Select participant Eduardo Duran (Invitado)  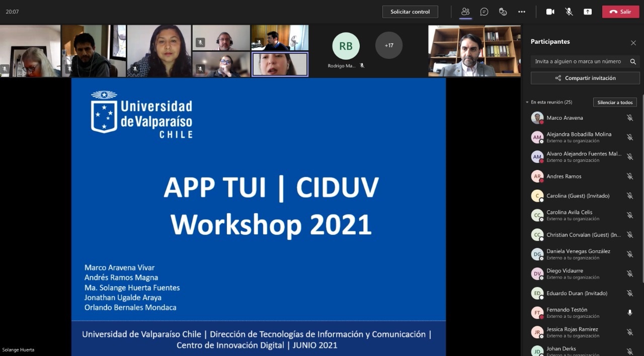(583, 293)
